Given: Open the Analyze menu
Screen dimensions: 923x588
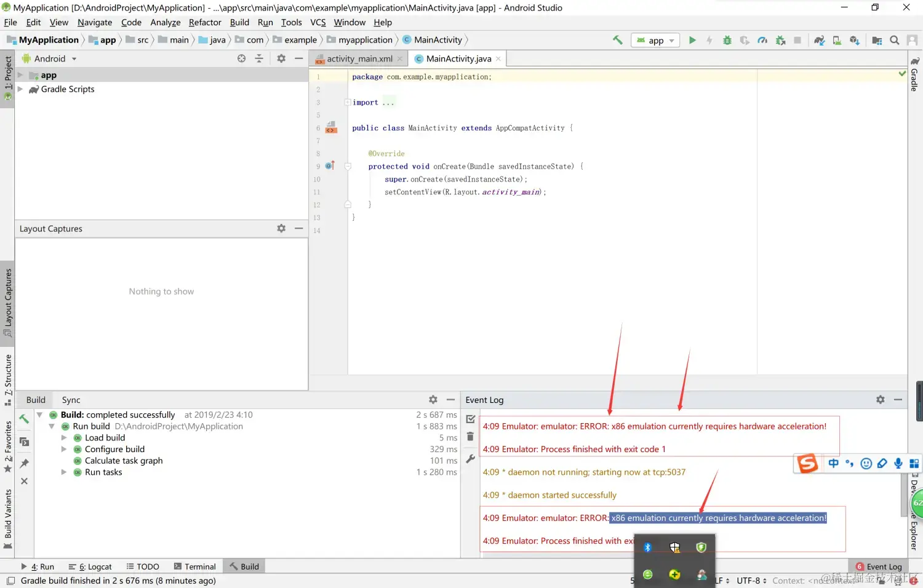Looking at the screenshot, I should 166,22.
